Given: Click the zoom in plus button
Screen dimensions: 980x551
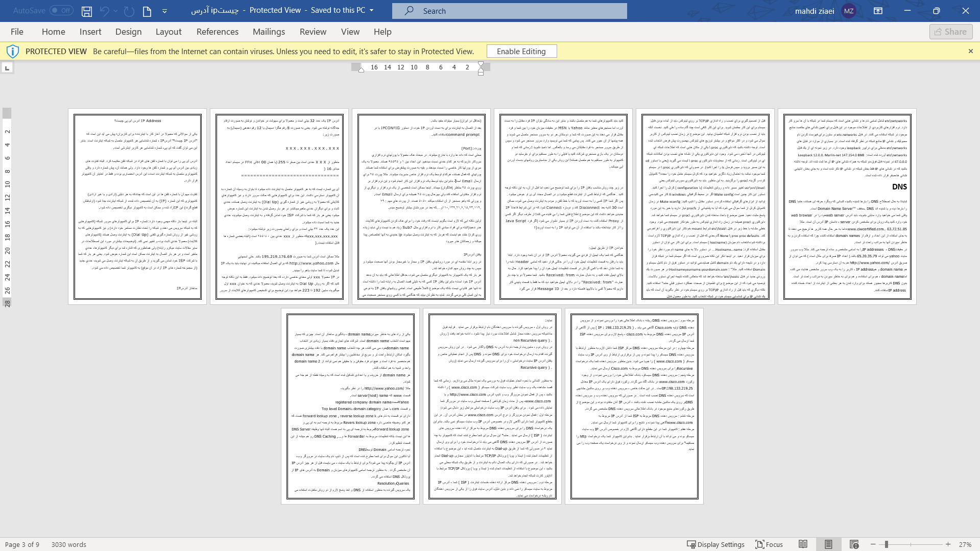Looking at the screenshot, I should (948, 544).
